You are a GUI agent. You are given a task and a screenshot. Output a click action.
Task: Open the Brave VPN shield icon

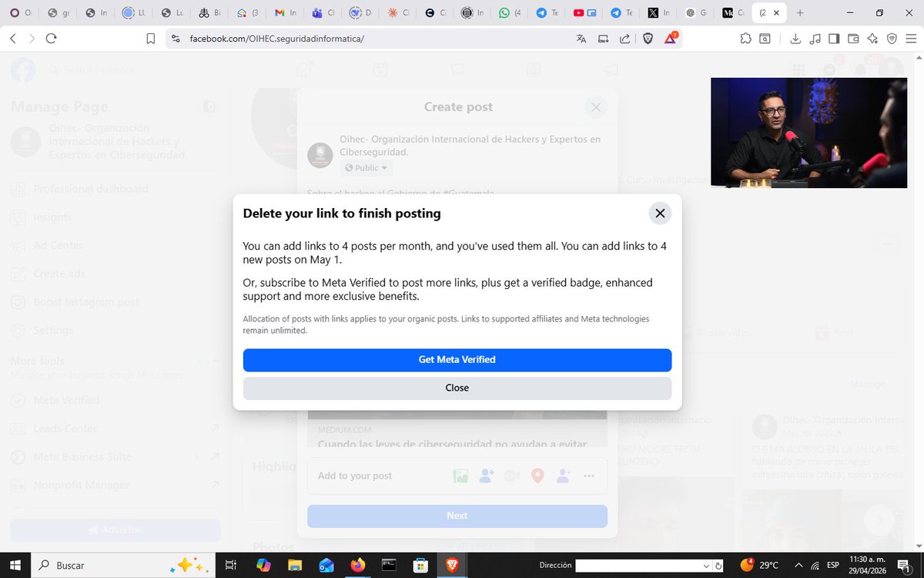(x=892, y=39)
